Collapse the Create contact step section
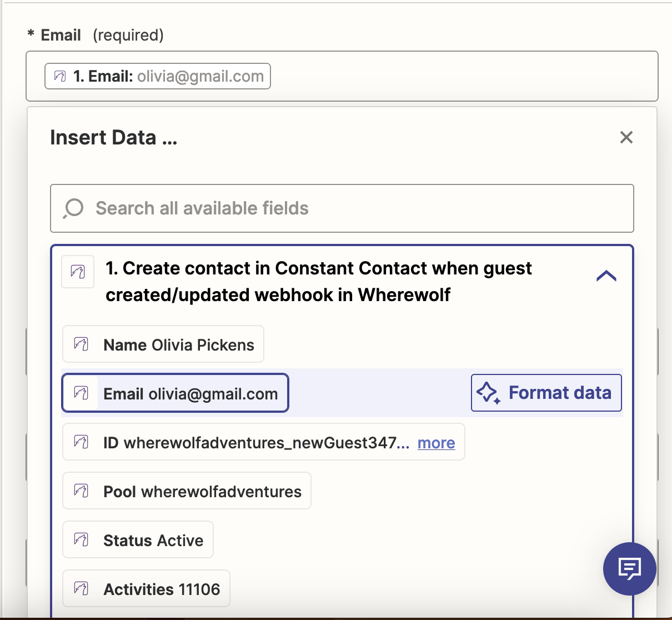Image resolution: width=672 pixels, height=620 pixels. click(x=606, y=276)
